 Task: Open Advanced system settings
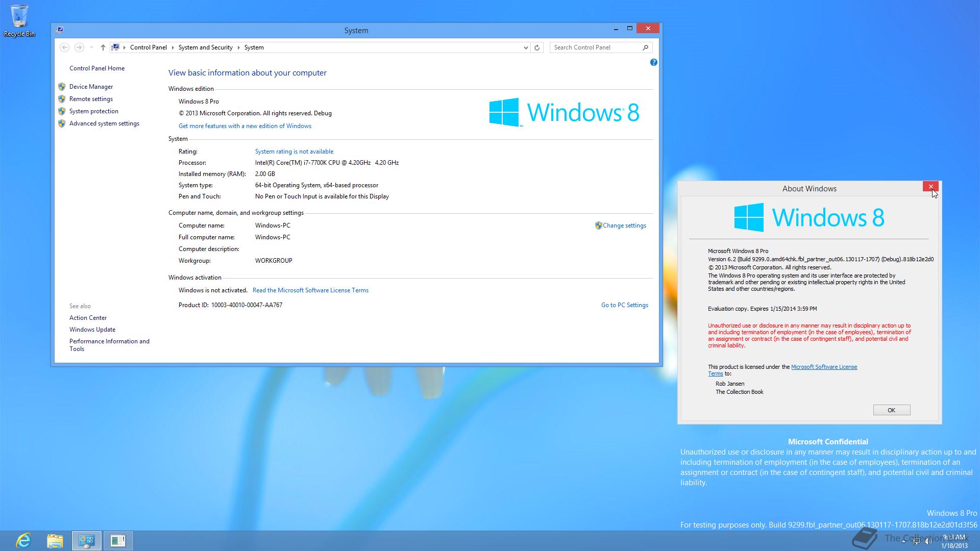tap(104, 123)
